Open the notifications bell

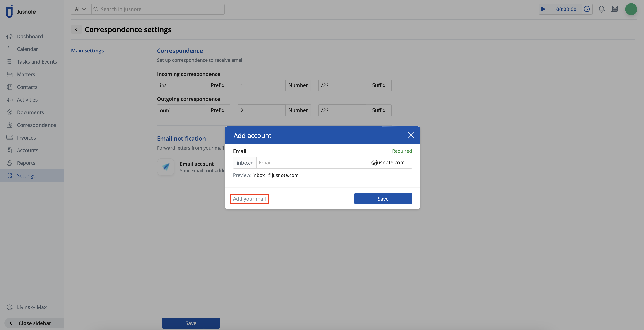(601, 9)
